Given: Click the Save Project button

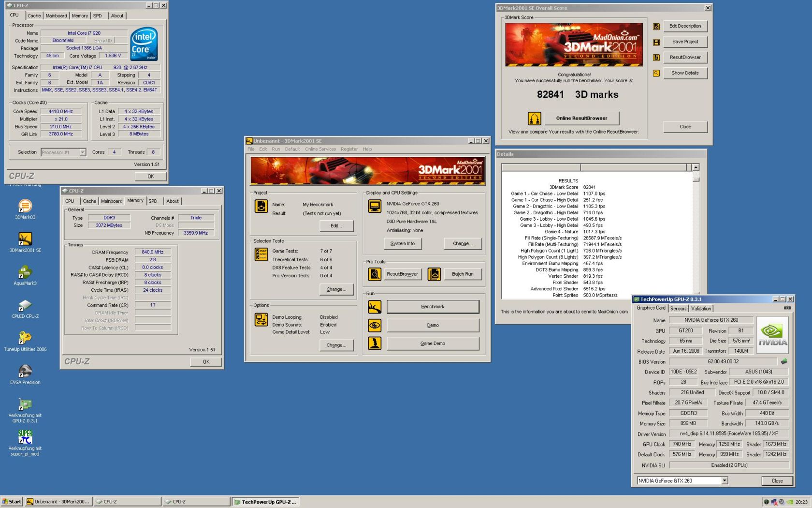Looking at the screenshot, I should [x=685, y=42].
